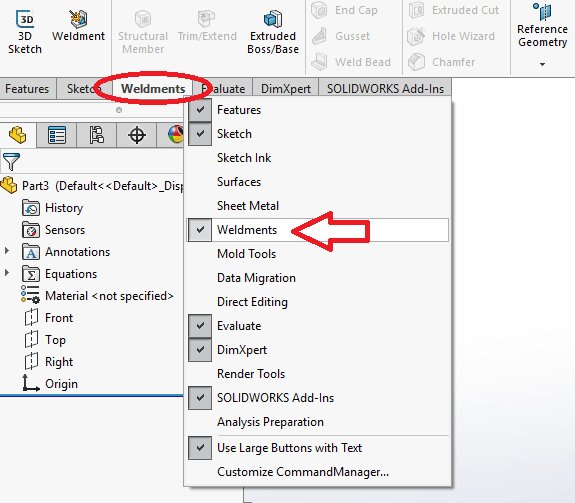Expand the Equations folder arrow
This screenshot has width=575, height=503.
click(7, 273)
